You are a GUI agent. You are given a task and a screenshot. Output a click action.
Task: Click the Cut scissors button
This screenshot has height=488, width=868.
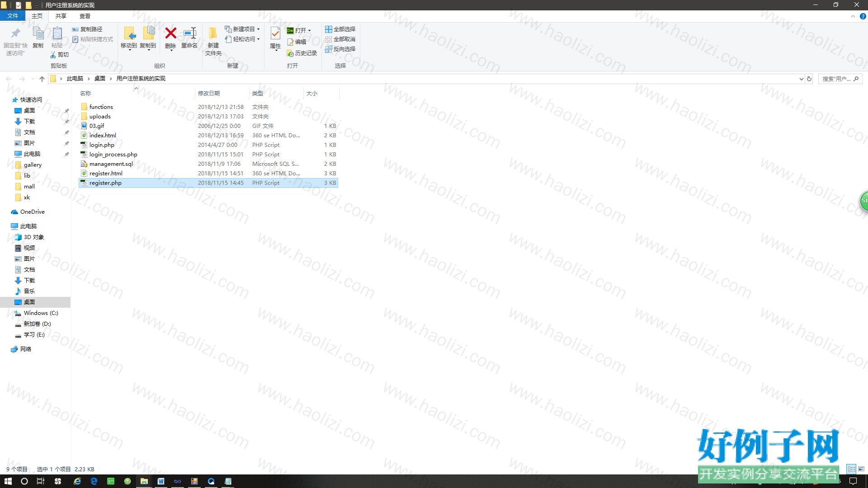pos(59,55)
